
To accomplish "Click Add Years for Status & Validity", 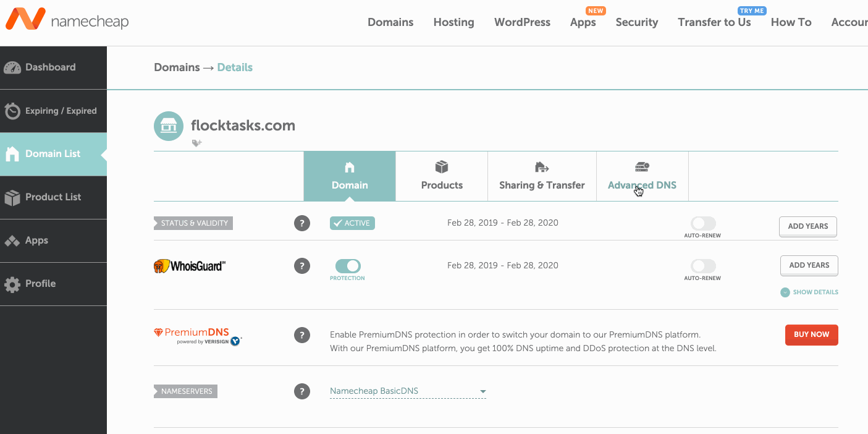I will tap(808, 226).
